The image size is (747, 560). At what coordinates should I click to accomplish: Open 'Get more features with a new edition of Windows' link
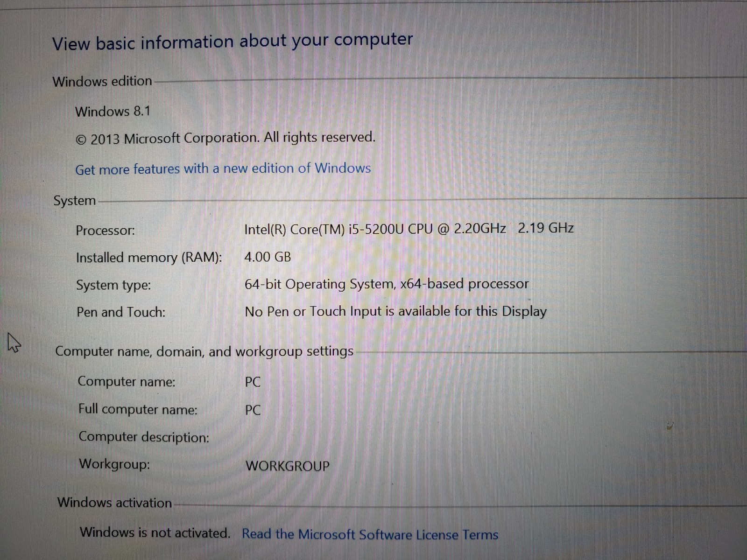pyautogui.click(x=223, y=168)
